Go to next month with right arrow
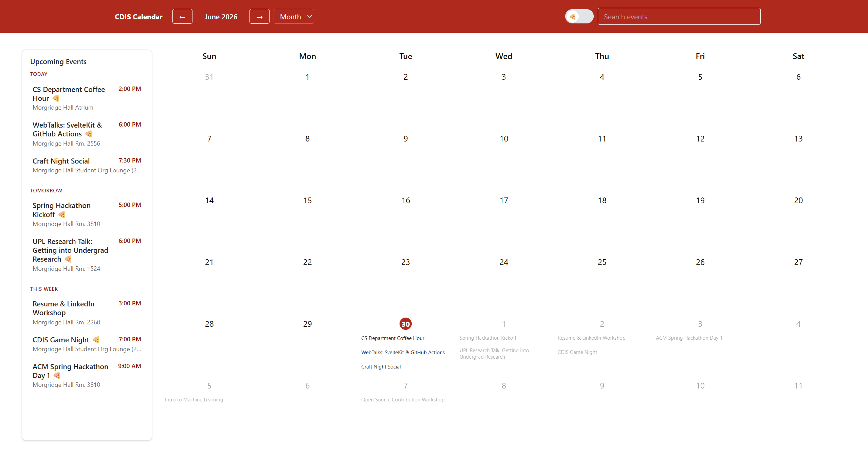Viewport: 868px width, 454px height. tap(259, 17)
